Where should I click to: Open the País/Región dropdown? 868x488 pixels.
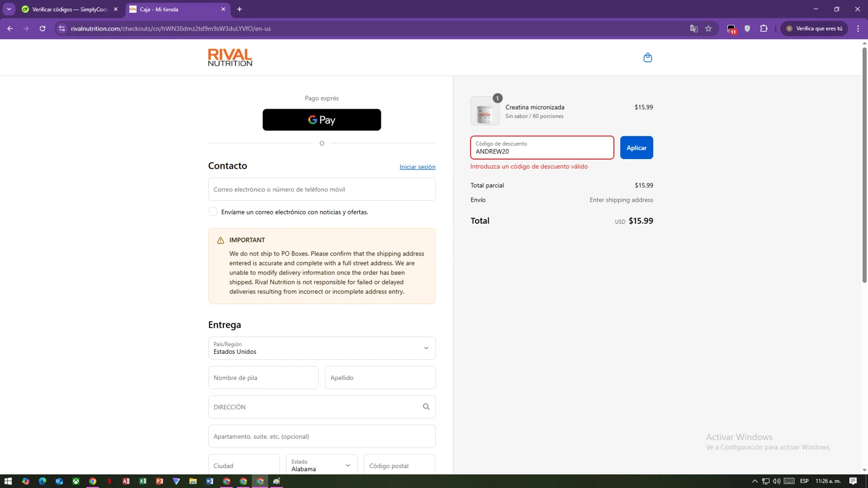coord(322,348)
